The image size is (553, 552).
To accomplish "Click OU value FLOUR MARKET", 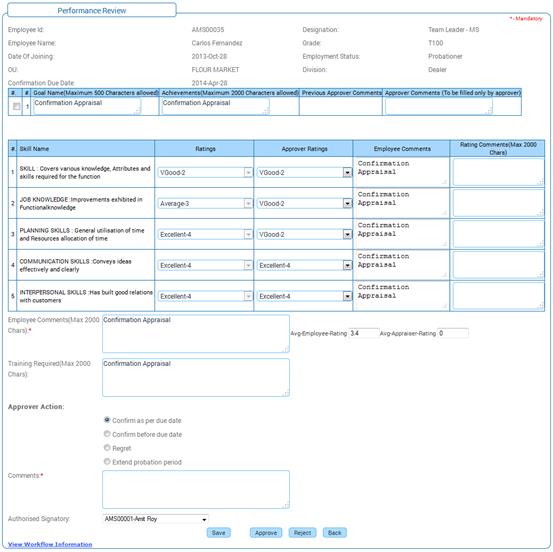I will 215,70.
